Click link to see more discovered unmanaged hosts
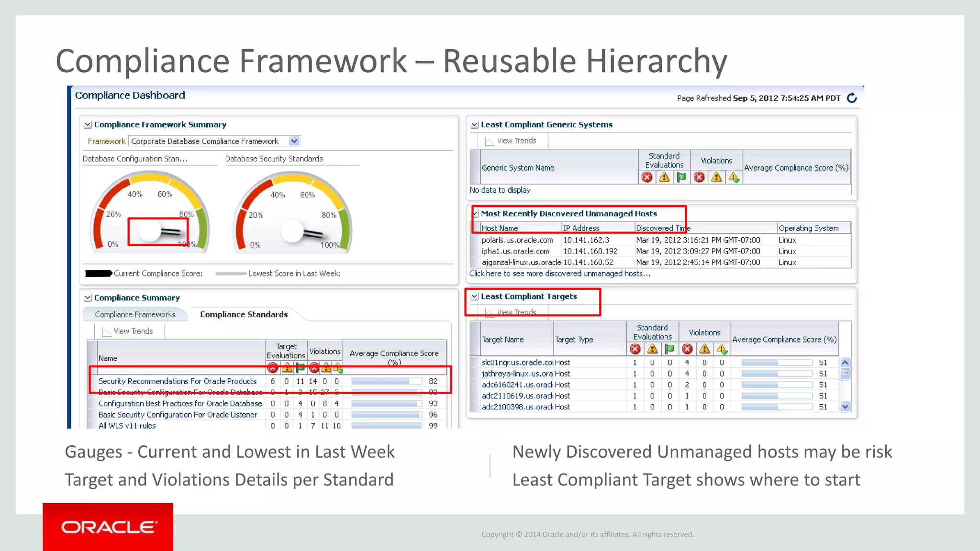980x551 pixels. [559, 274]
